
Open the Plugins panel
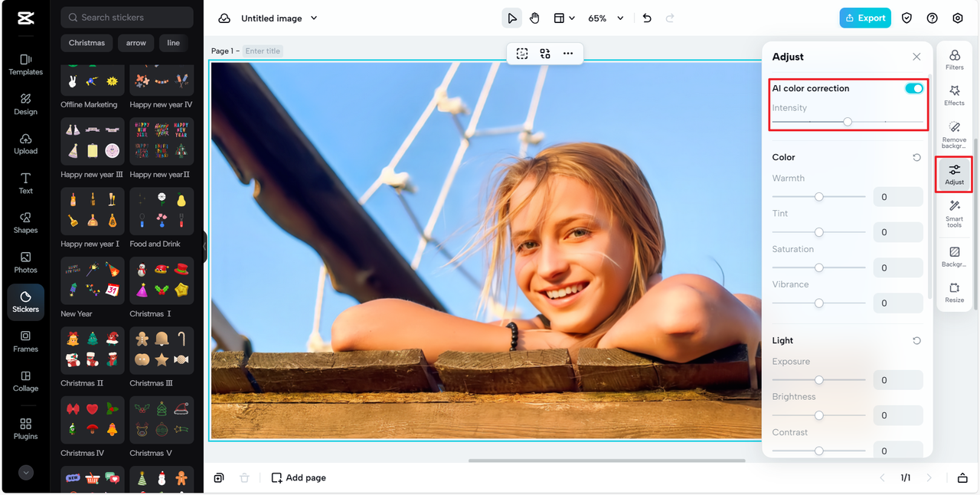pyautogui.click(x=25, y=429)
